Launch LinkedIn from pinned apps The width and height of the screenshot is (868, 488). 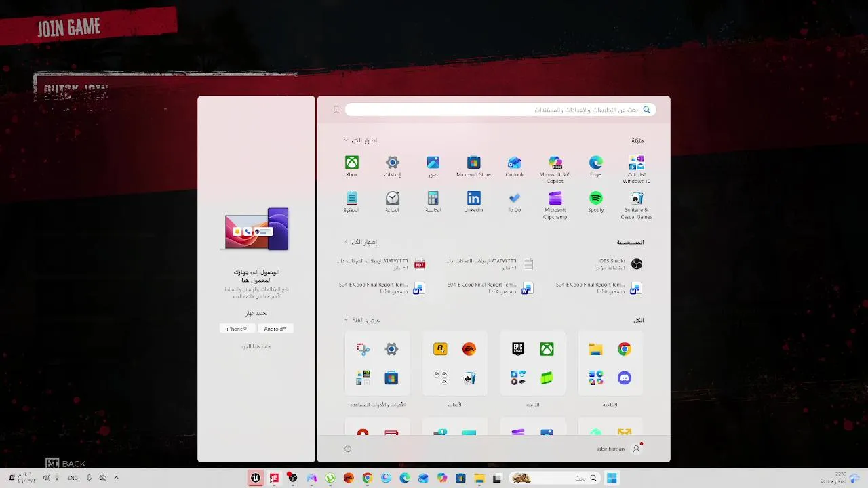click(x=473, y=202)
